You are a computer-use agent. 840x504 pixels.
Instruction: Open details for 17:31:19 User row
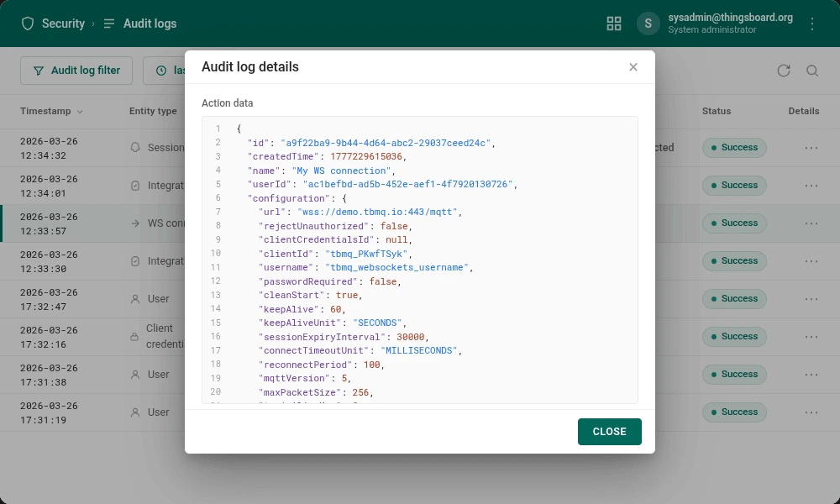pos(811,412)
